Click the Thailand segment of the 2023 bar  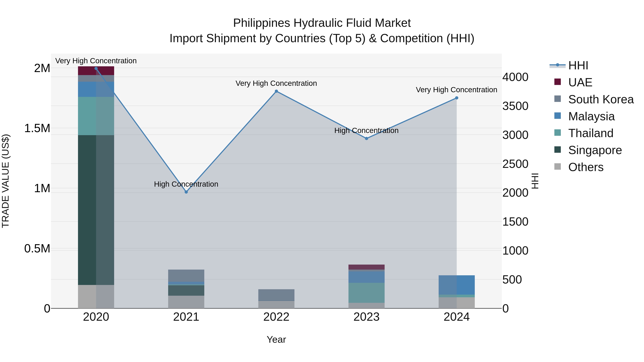[x=367, y=293]
